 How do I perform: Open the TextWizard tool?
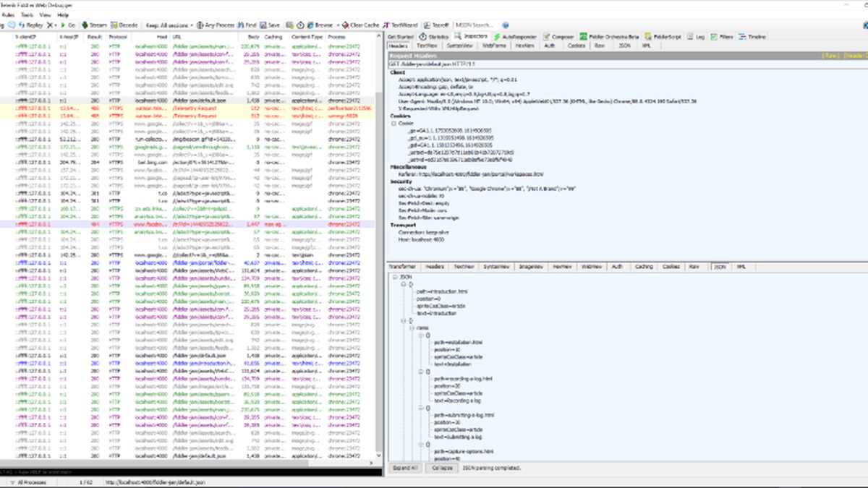point(400,25)
